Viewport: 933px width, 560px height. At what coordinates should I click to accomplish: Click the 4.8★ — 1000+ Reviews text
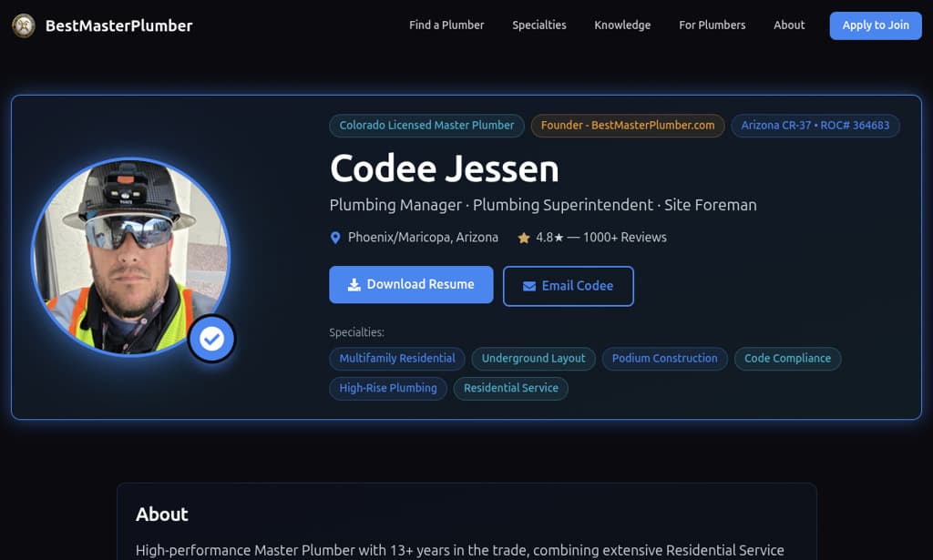601,237
